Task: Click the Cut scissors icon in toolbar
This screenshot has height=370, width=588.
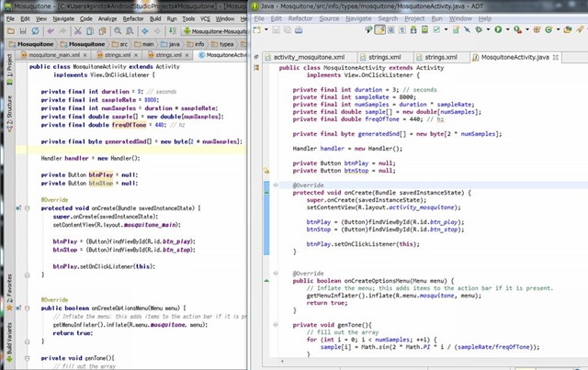Action: click(76, 30)
